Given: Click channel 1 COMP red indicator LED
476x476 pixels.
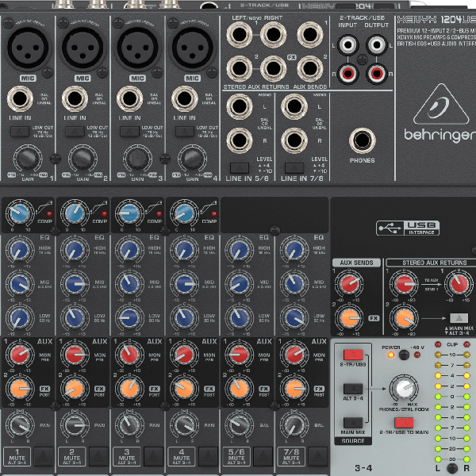Looking at the screenshot, I should [49, 213].
